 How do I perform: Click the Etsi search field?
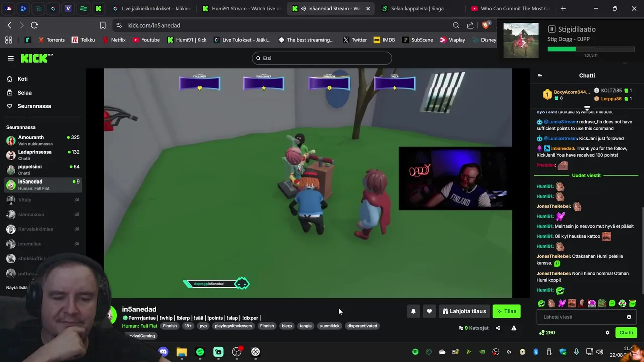tap(321, 58)
